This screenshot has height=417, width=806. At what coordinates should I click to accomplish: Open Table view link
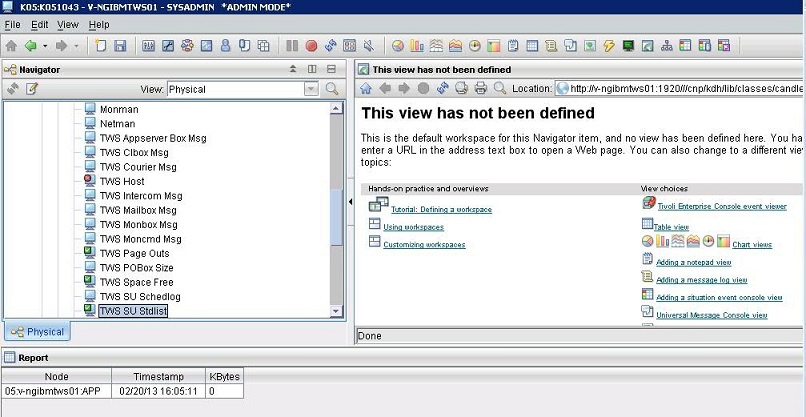[671, 227]
